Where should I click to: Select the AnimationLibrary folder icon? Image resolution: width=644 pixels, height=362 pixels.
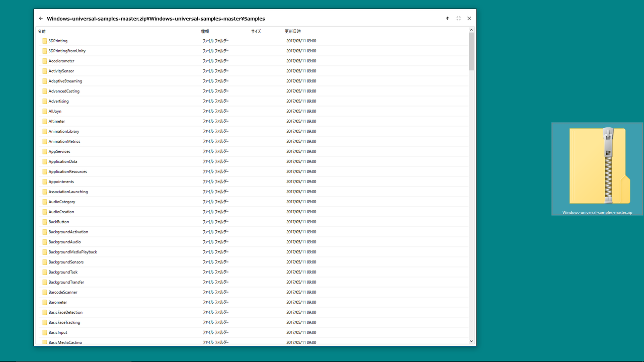click(x=45, y=131)
